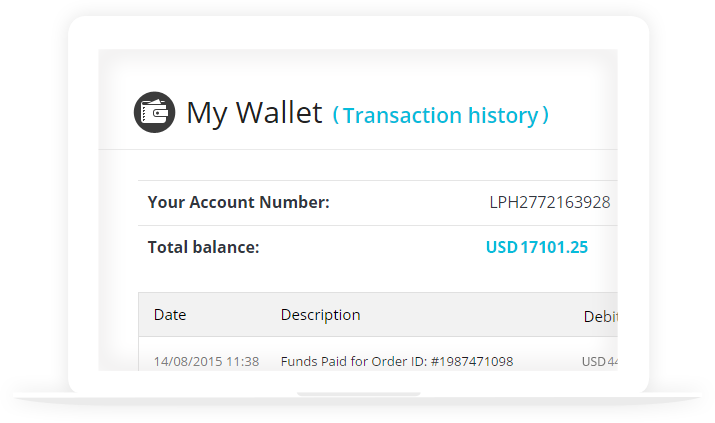715x423 pixels.
Task: Sort by the Date column header
Action: (170, 315)
